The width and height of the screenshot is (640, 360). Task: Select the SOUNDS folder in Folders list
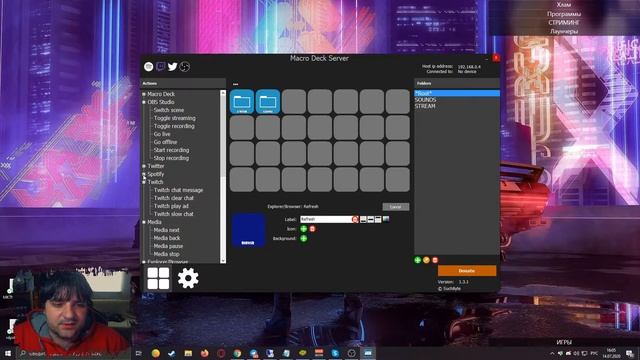pos(425,100)
